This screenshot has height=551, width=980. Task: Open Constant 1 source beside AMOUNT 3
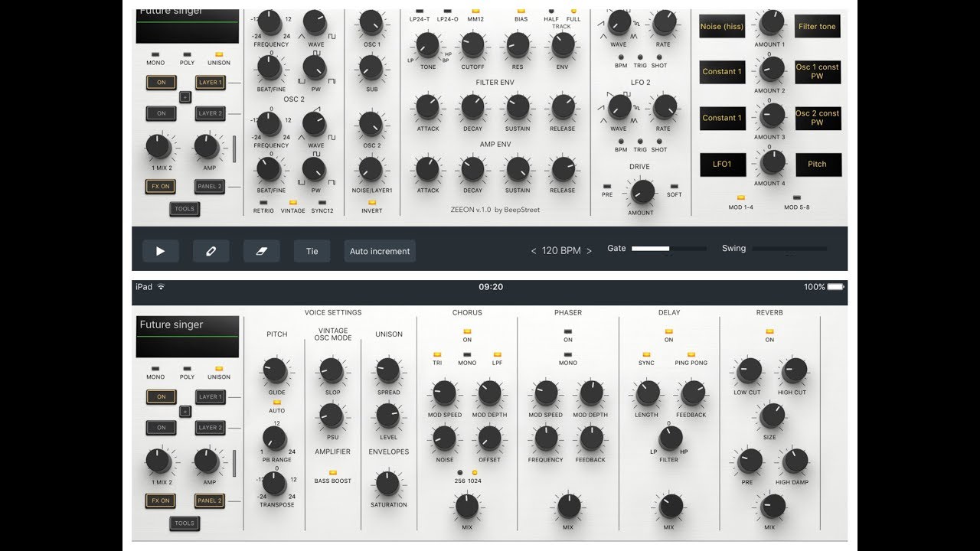[x=723, y=118]
